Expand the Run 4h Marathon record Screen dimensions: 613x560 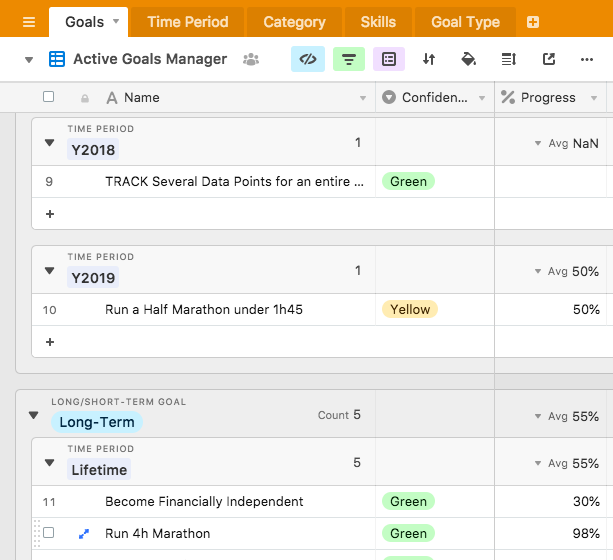coord(84,534)
